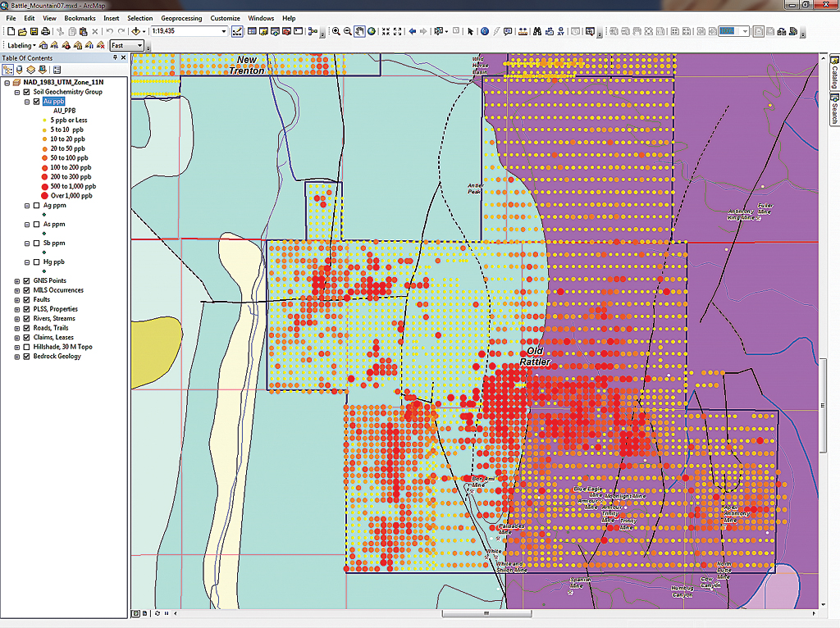Switch to List By Source view icon

pos(20,70)
